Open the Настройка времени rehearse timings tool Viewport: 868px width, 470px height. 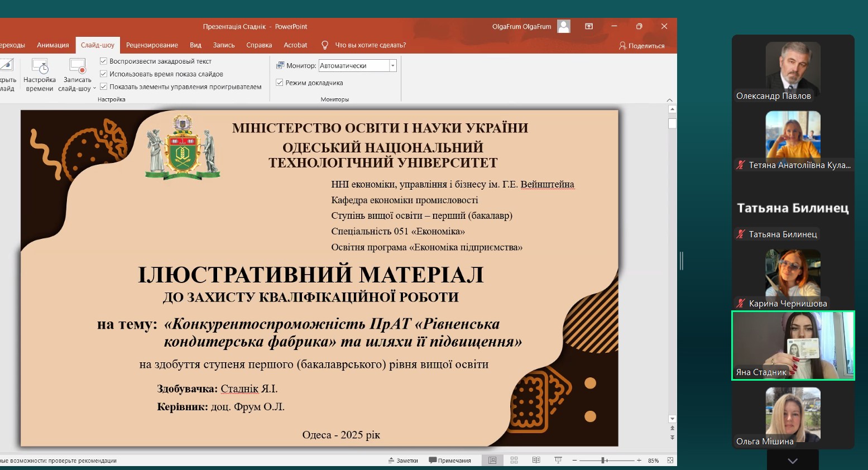(40, 75)
